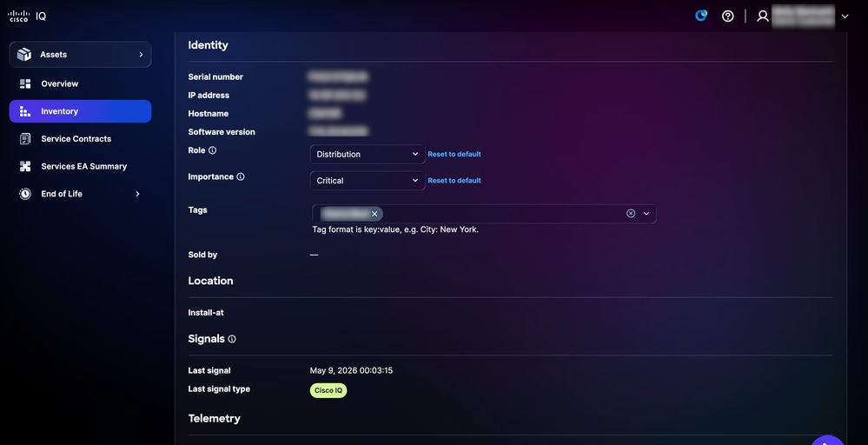Click the Cisco IQ signal type badge
This screenshot has height=445, width=868.
(x=328, y=390)
